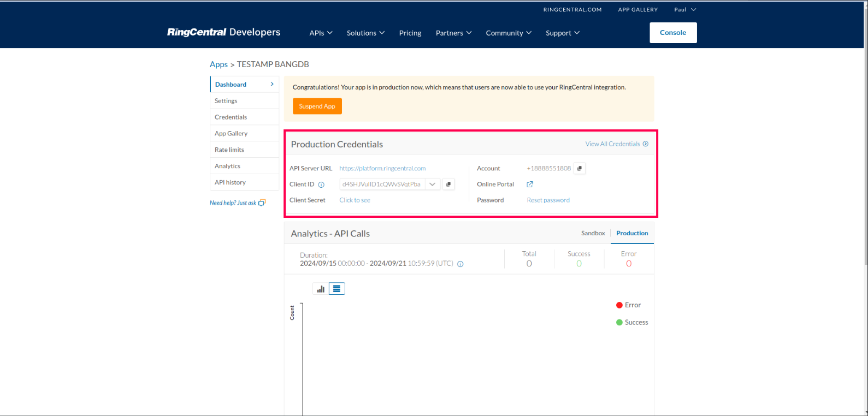Copy the Client ID value
Viewport: 868px width, 416px height.
click(448, 185)
